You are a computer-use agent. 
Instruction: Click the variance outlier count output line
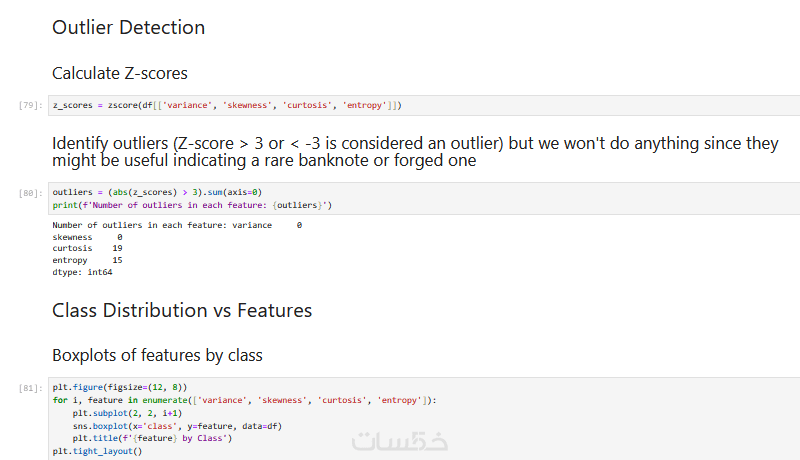pos(176,225)
